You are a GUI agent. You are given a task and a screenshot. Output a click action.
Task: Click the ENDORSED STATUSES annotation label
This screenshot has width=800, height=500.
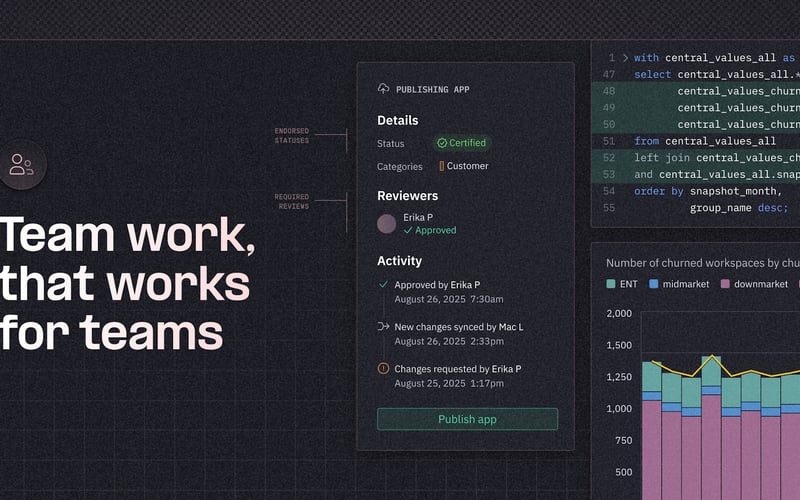292,136
